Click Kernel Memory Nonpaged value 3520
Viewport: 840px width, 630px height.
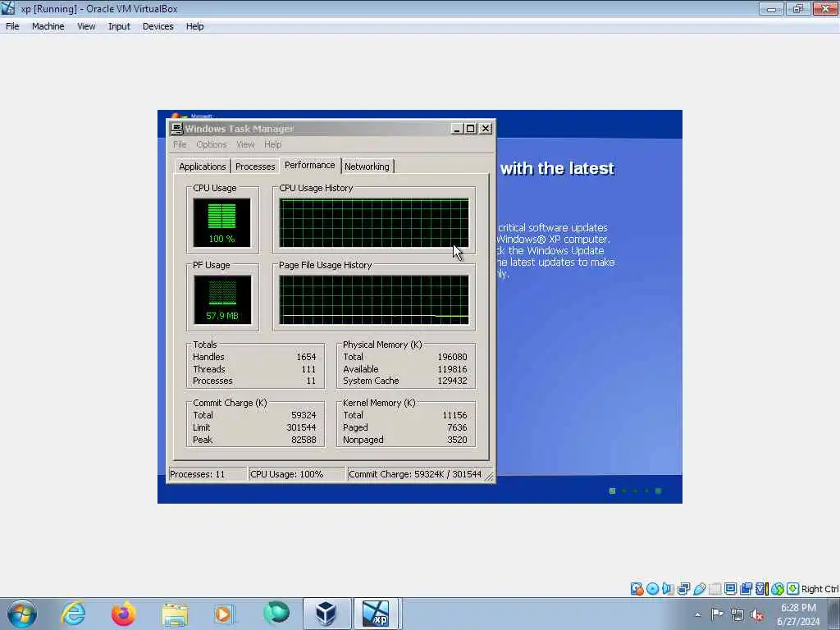coord(457,440)
